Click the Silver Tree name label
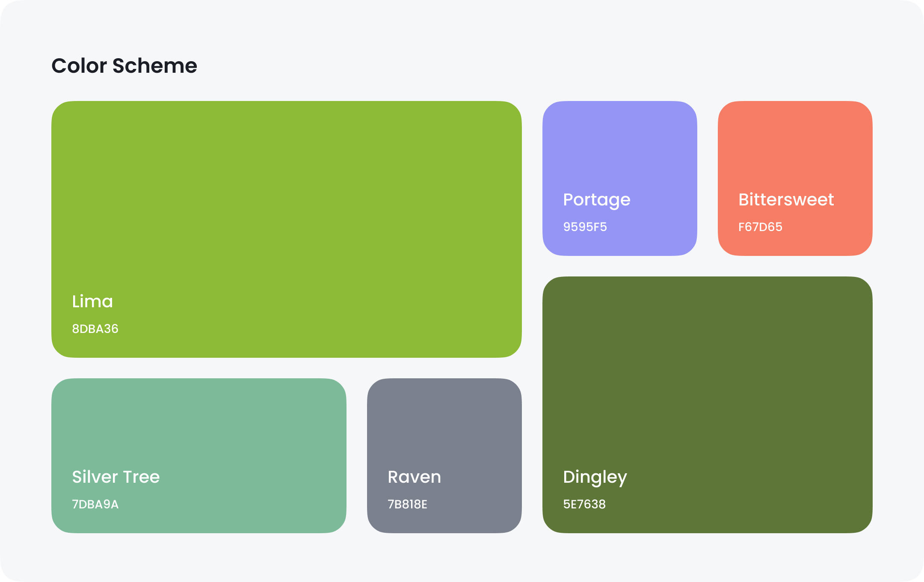This screenshot has height=582, width=924. click(115, 477)
